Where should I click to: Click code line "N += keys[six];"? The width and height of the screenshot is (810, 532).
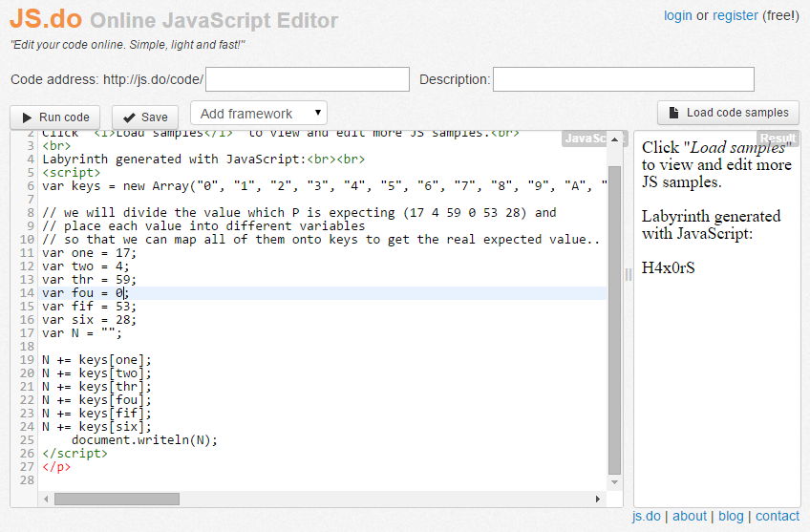coord(97,427)
